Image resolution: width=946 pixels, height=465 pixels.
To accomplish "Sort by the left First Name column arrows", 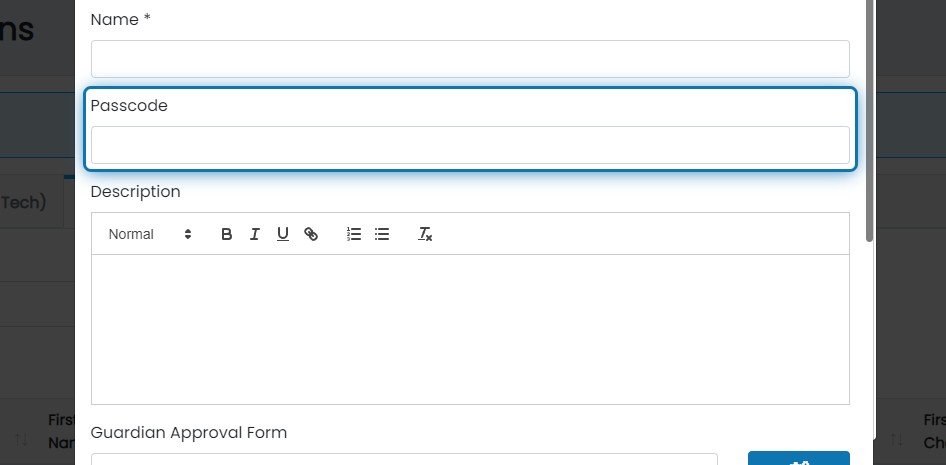I will pos(21,440).
